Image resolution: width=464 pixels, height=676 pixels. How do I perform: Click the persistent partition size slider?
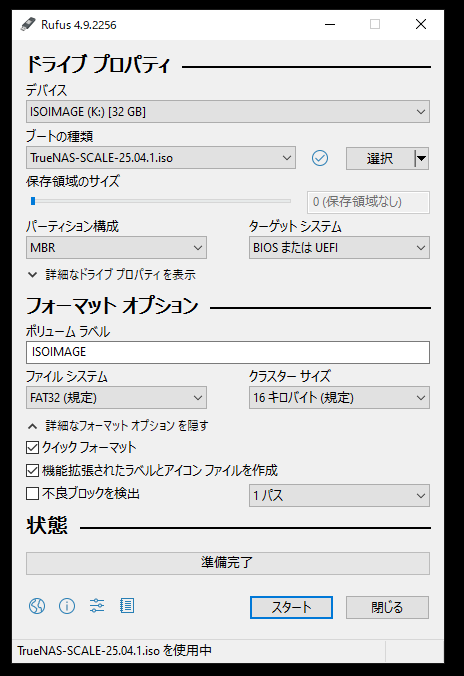point(160,201)
